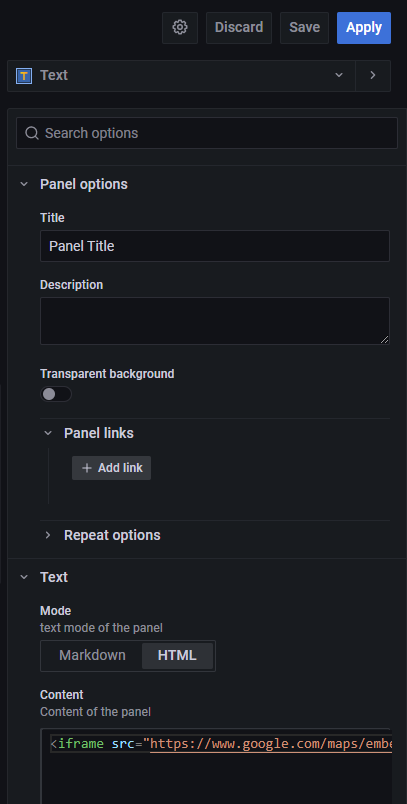Collapse options pane with right arrow
Viewport: 407px width, 804px height.
point(373,76)
